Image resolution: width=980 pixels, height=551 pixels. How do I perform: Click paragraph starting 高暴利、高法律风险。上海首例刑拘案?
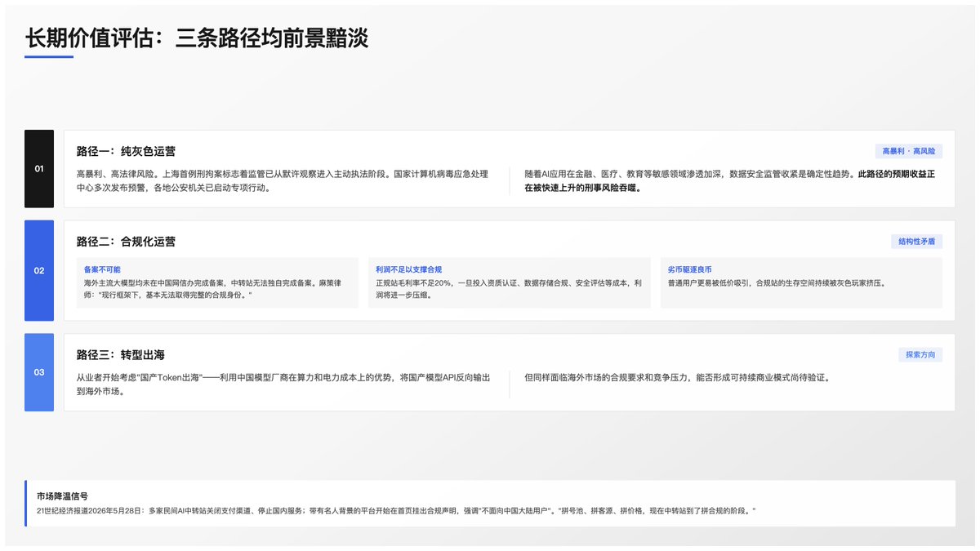point(282,181)
